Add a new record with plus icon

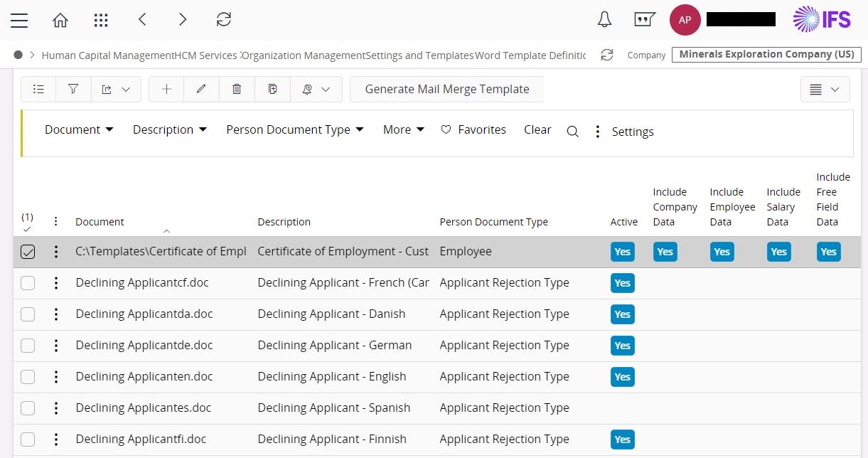click(166, 89)
